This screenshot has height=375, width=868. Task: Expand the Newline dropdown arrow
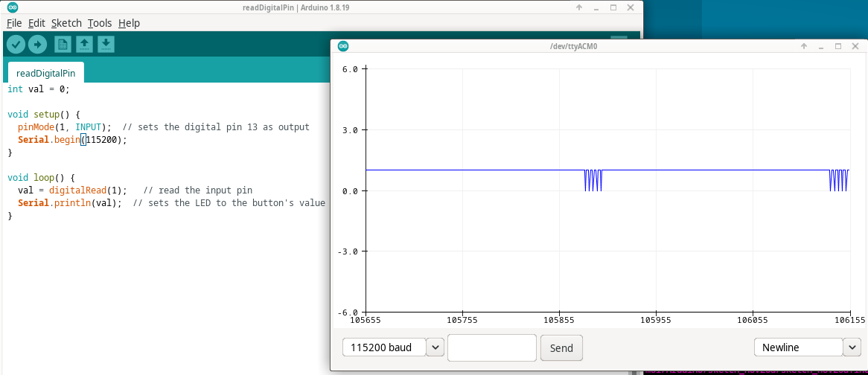click(x=852, y=347)
